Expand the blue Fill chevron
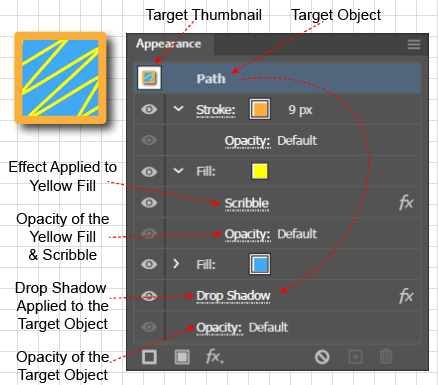The width and height of the screenshot is (438, 385). click(x=176, y=264)
